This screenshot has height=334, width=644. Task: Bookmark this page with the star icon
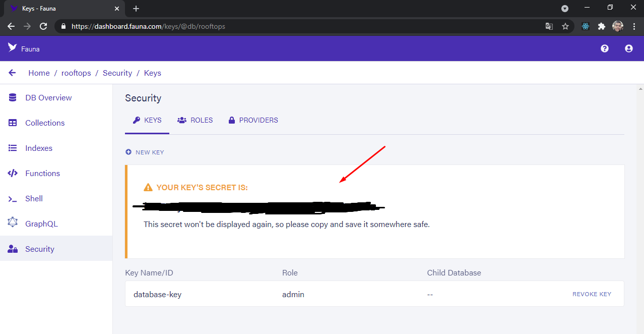[x=565, y=26]
